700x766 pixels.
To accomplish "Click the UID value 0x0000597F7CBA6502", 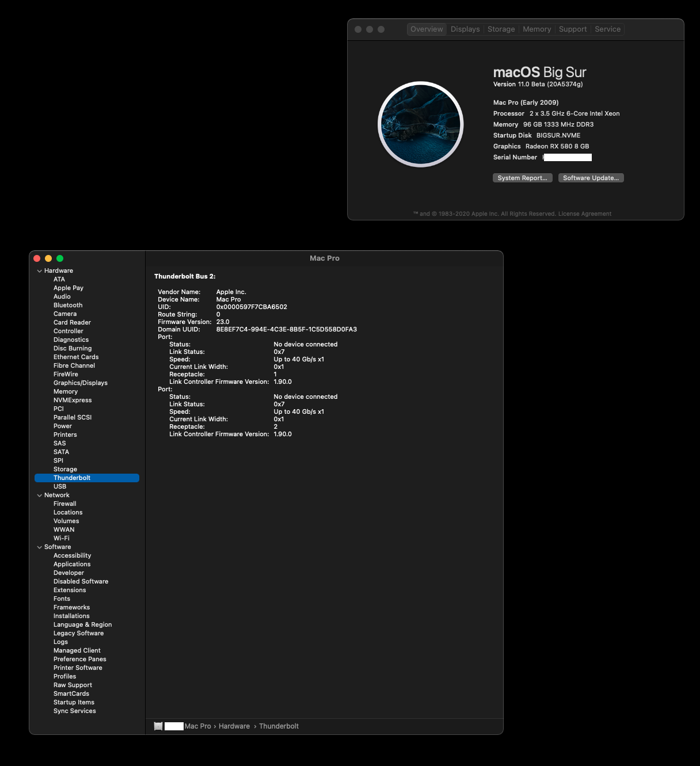I will tap(252, 307).
